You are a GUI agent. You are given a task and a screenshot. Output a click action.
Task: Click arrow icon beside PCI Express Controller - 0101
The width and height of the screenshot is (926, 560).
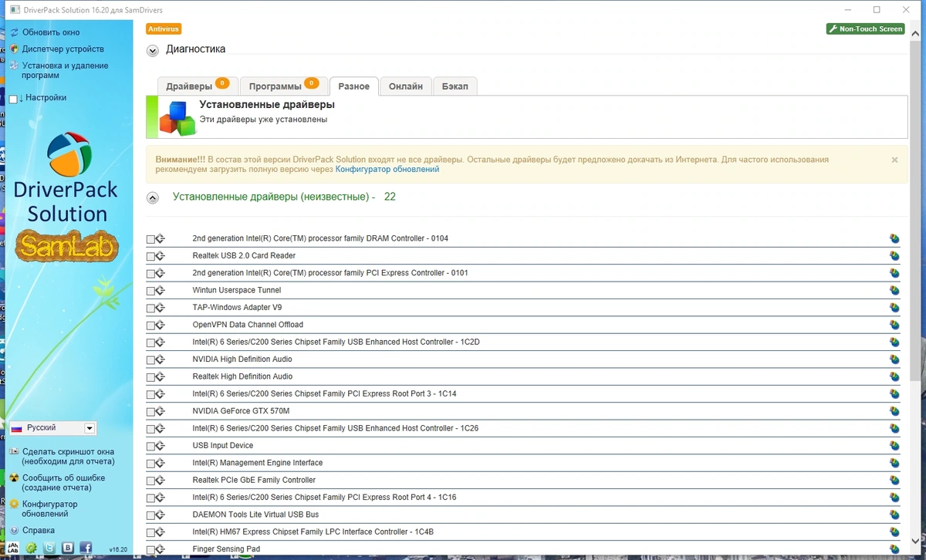pyautogui.click(x=161, y=274)
